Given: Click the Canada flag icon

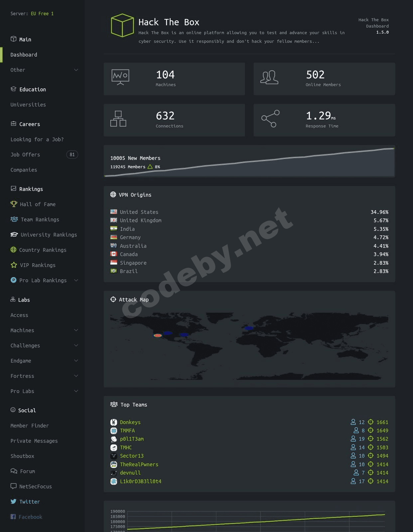Looking at the screenshot, I should (114, 254).
